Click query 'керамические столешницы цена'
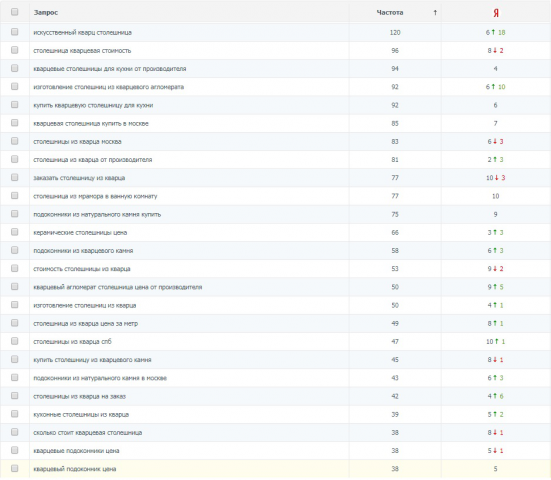The height and width of the screenshot is (480, 551). pyautogui.click(x=80, y=233)
